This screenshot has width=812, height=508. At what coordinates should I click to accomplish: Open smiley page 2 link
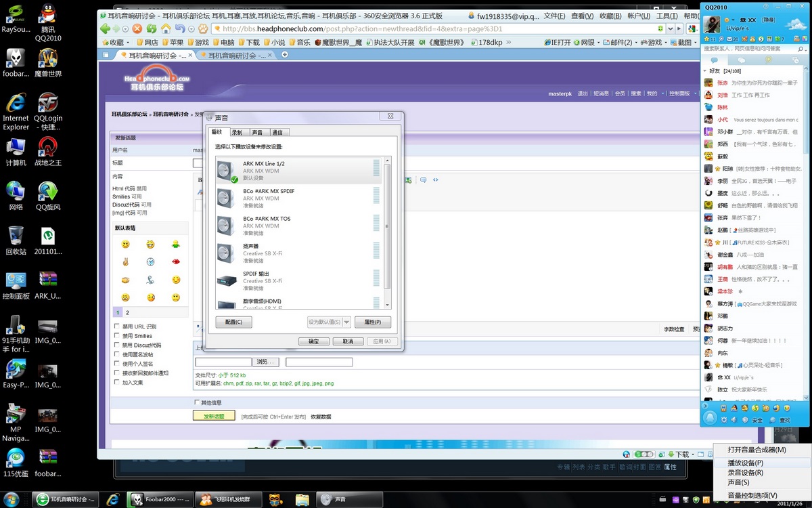(127, 313)
